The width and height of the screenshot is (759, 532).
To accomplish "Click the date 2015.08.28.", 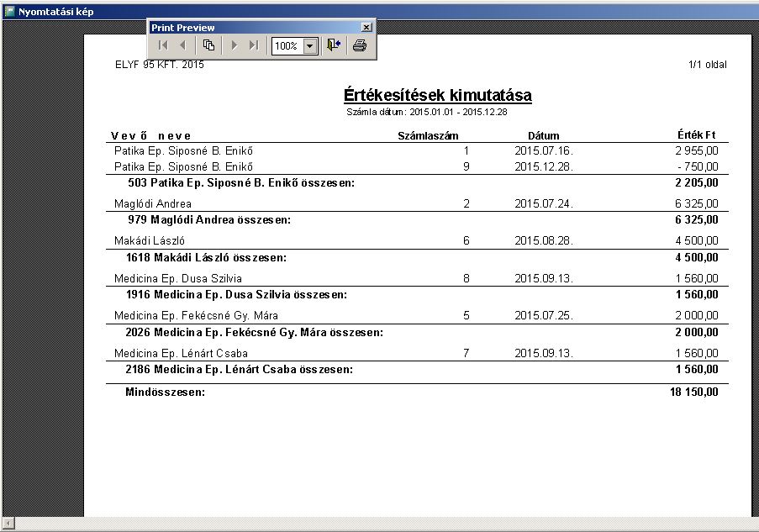I will tap(544, 240).
